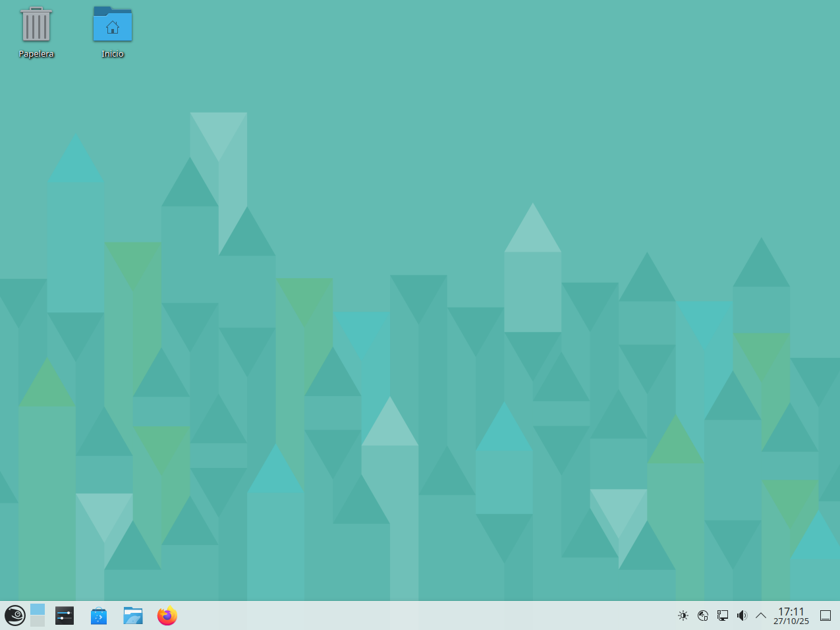This screenshot has width=840, height=630.
Task: Open the Discover software center
Action: [99, 616]
